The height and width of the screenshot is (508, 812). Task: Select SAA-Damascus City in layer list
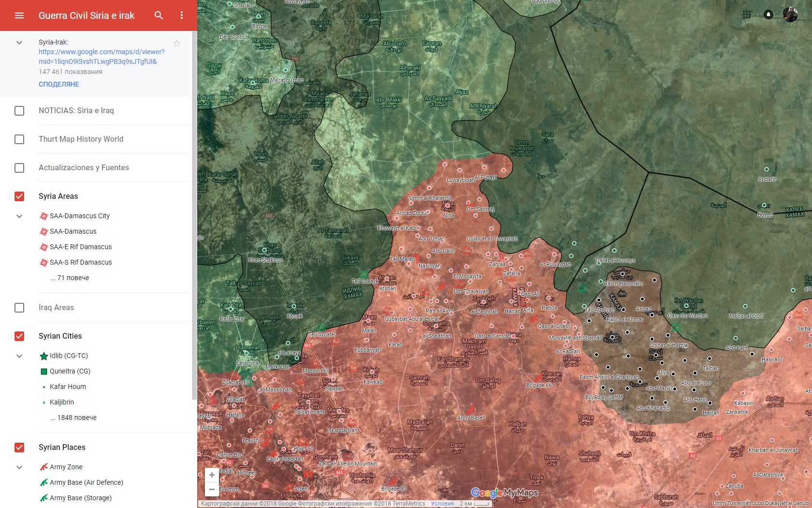pyautogui.click(x=80, y=216)
